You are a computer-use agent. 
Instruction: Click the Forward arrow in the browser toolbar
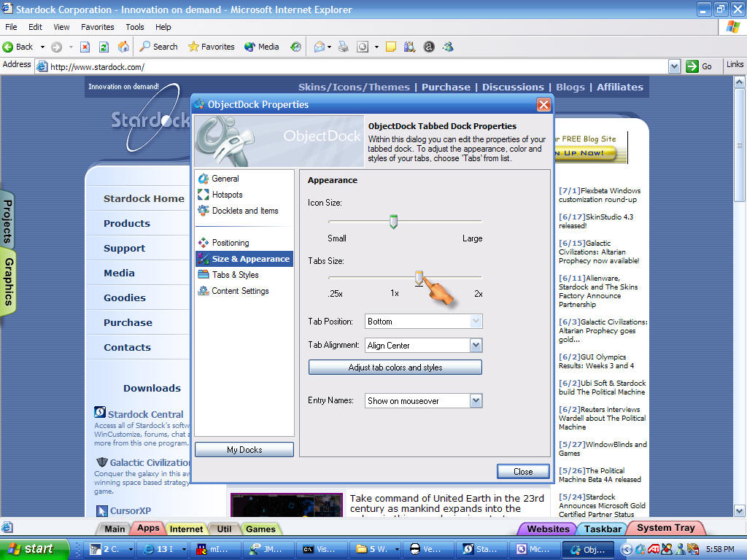coord(57,47)
